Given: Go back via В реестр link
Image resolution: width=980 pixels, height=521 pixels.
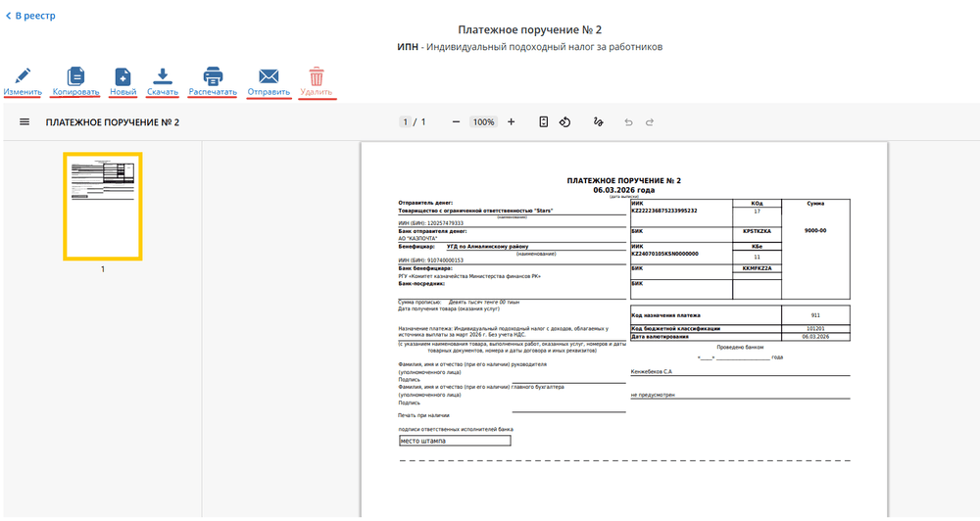Looking at the screenshot, I should coord(31,16).
